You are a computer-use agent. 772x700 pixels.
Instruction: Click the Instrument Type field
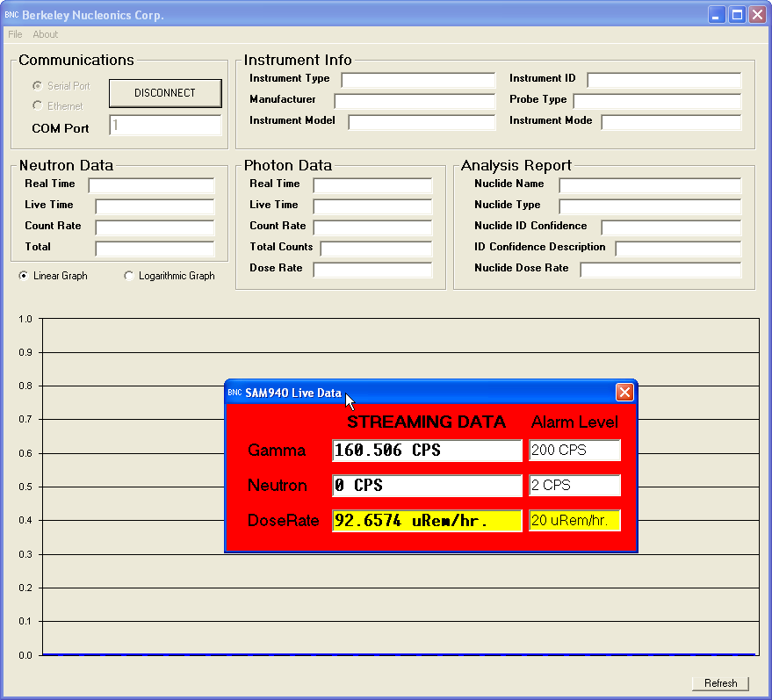[x=418, y=80]
